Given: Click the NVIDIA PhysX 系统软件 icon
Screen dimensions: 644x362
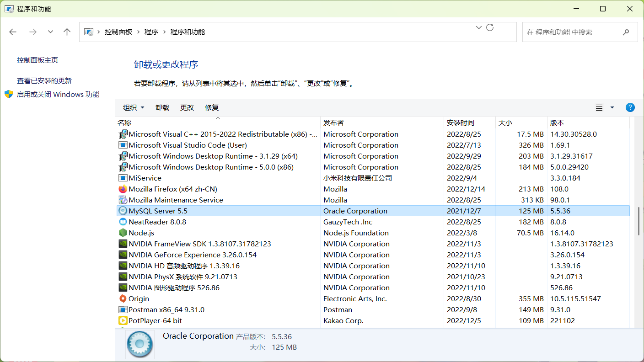Looking at the screenshot, I should (123, 277).
